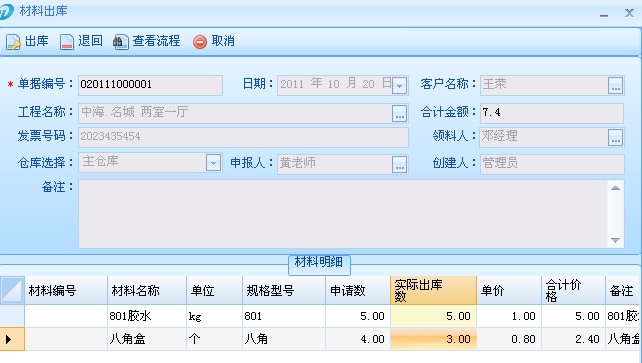Click 实际出库数 cell showing 3.00
642x363 pixels.
[x=434, y=339]
